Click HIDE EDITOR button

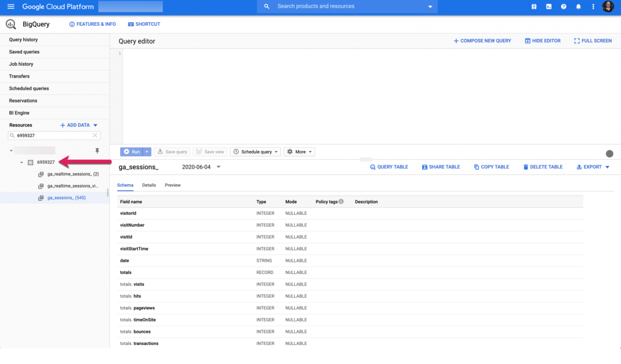(x=542, y=41)
